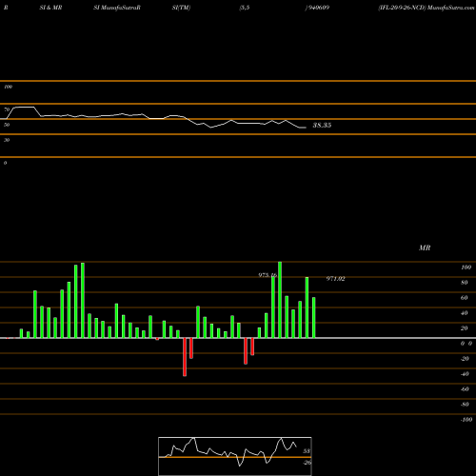The image size is (476, 476).
Task: Click the MR axis label -100
Action: [x=466, y=420]
